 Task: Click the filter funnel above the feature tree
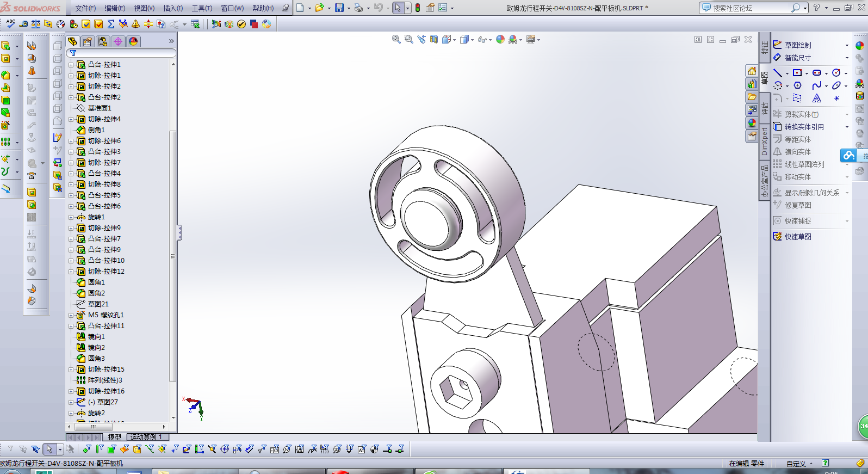pyautogui.click(x=73, y=53)
